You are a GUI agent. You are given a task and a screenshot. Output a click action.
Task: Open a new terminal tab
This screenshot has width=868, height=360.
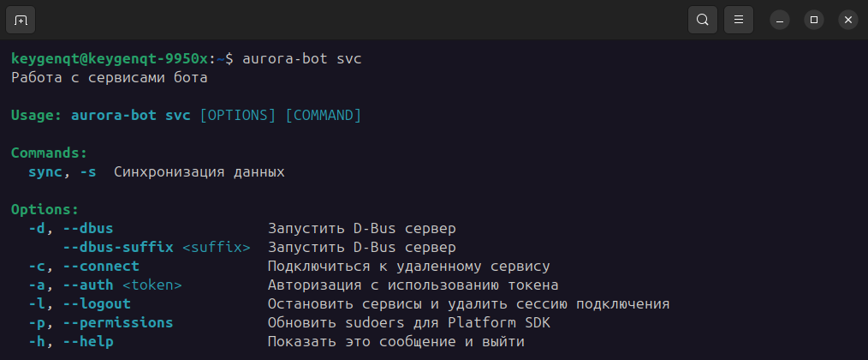click(21, 20)
